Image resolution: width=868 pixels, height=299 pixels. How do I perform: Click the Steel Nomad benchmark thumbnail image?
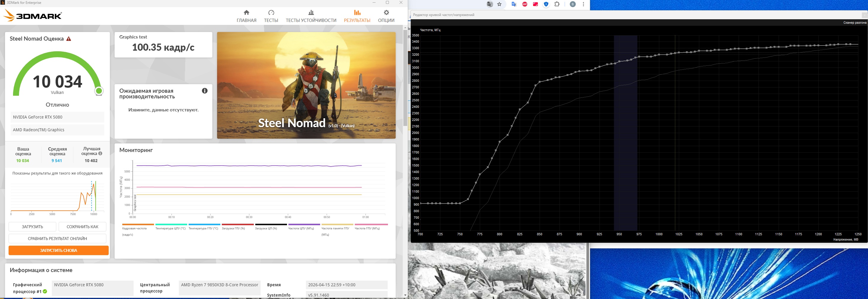point(306,85)
